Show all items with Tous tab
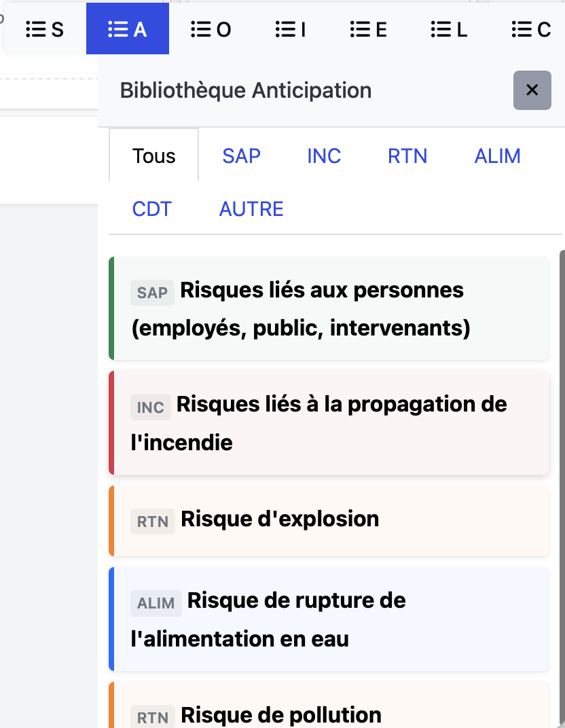The height and width of the screenshot is (728, 565). [x=154, y=156]
